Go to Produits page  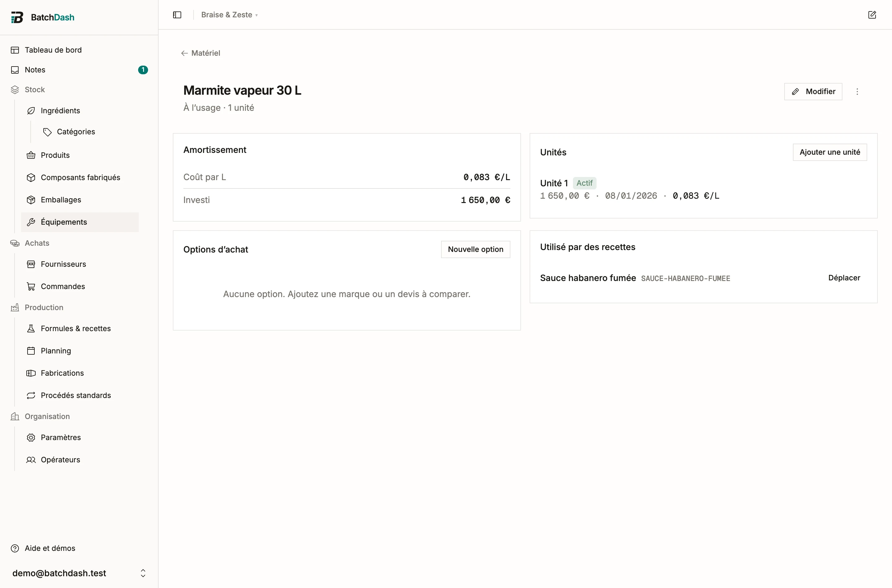80,155
